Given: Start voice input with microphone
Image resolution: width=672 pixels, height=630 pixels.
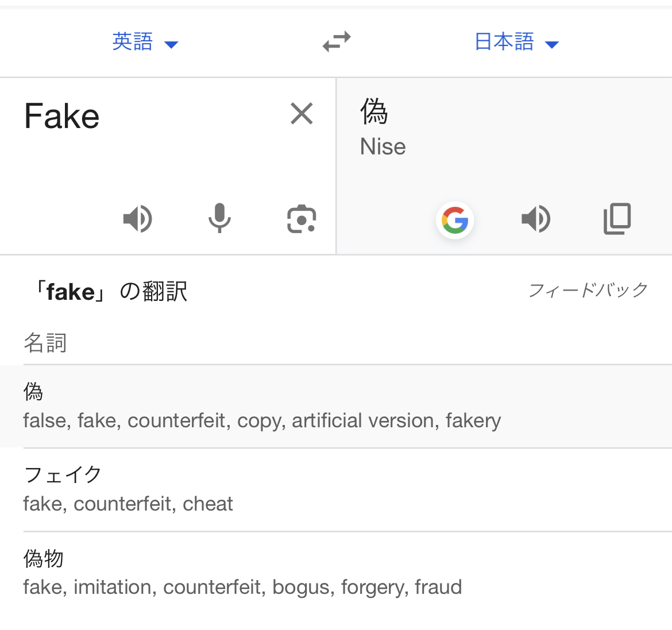Looking at the screenshot, I should coord(219,219).
